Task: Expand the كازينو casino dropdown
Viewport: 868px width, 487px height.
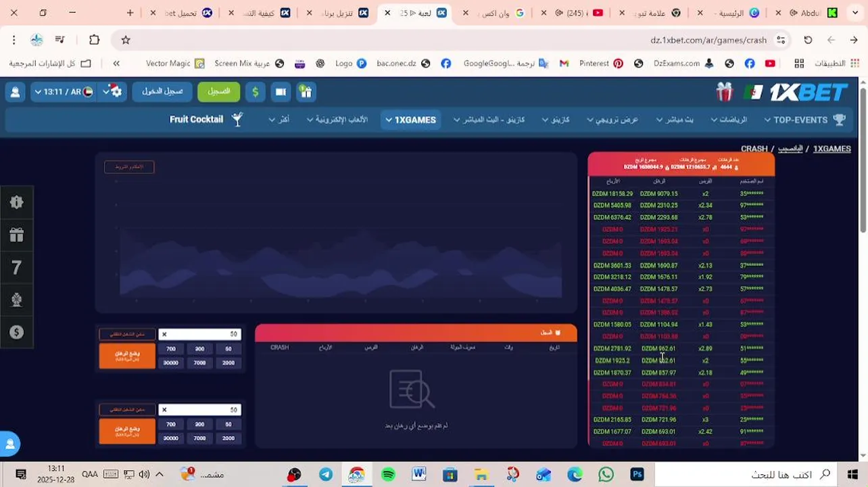Action: coord(556,120)
